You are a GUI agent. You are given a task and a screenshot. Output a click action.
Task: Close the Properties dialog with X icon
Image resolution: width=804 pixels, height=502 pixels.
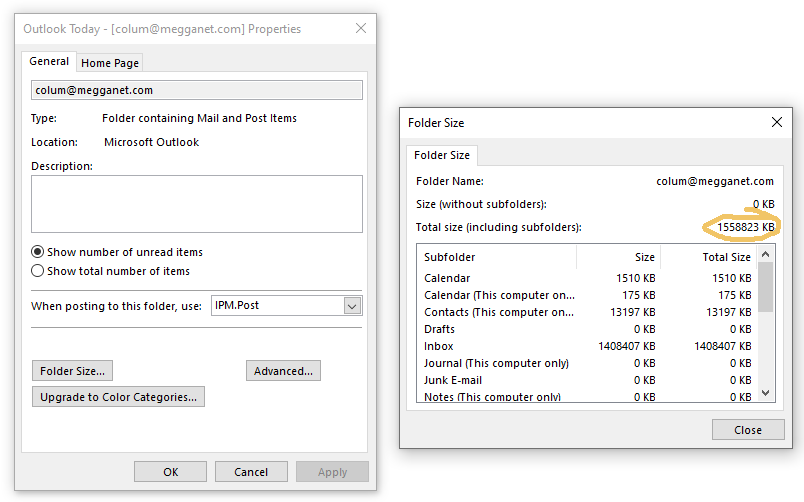(x=360, y=29)
